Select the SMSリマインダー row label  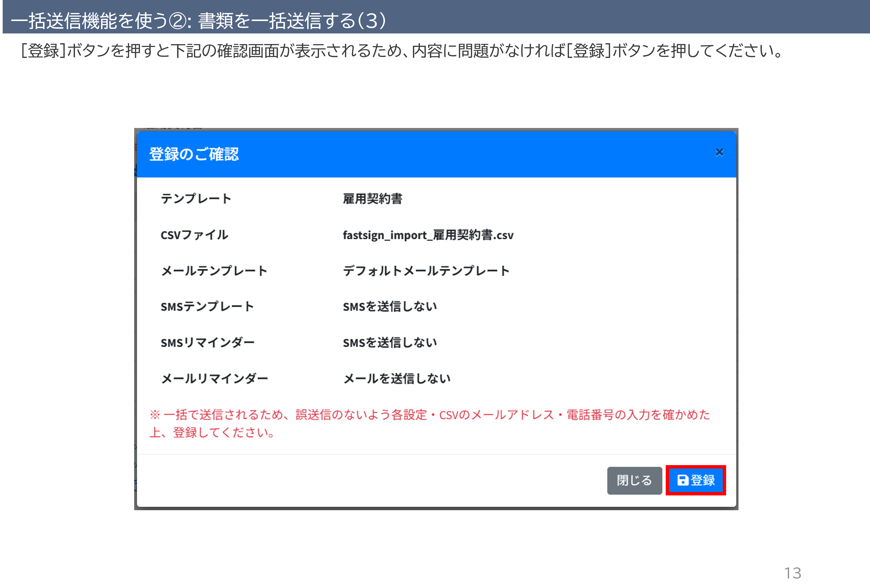tap(207, 343)
